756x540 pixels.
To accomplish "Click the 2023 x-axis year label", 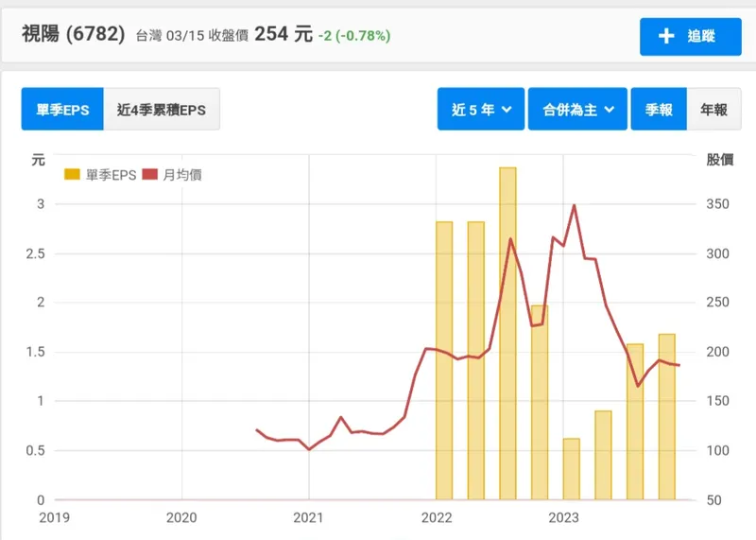I will [564, 517].
